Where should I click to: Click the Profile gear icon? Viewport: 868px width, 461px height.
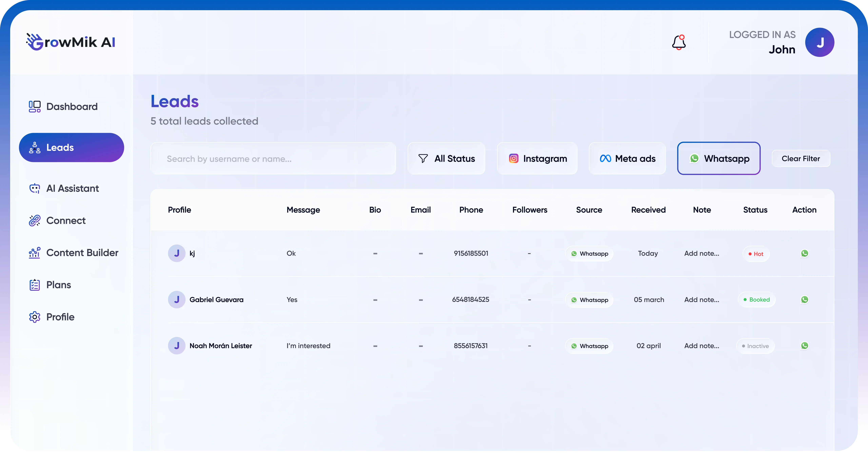35,317
